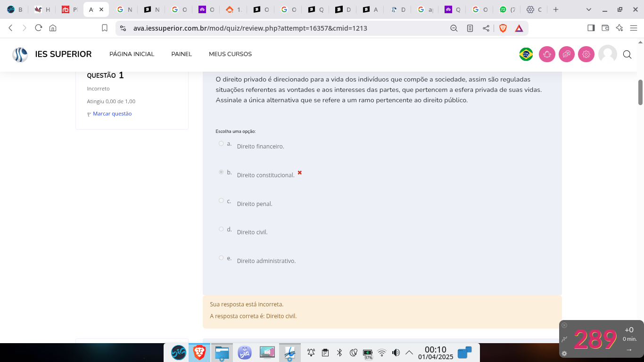Click the PÁGINA INICIAL link
The width and height of the screenshot is (644, 362).
click(x=132, y=54)
